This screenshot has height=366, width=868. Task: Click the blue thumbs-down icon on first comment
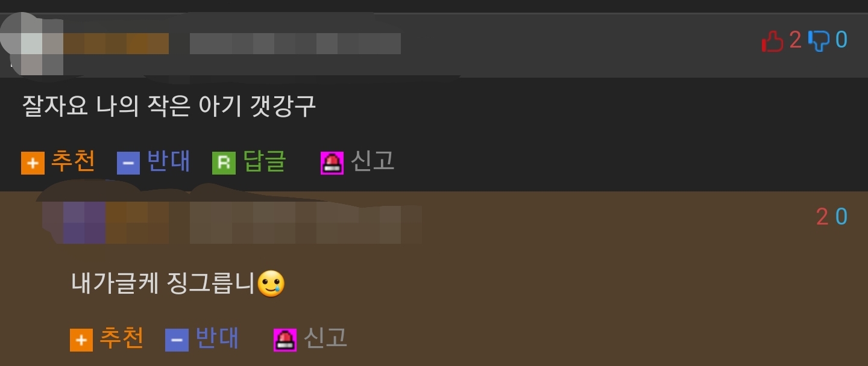point(819,41)
